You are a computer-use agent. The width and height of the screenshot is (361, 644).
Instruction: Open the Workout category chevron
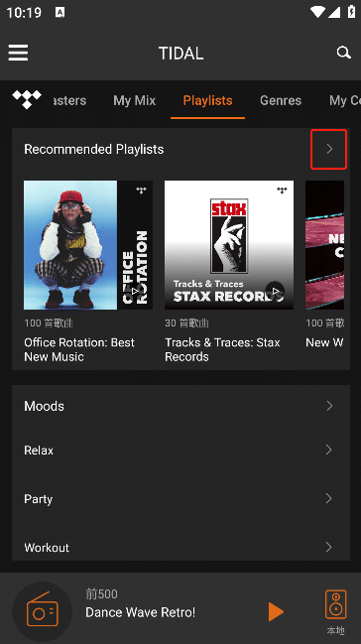pos(328,547)
